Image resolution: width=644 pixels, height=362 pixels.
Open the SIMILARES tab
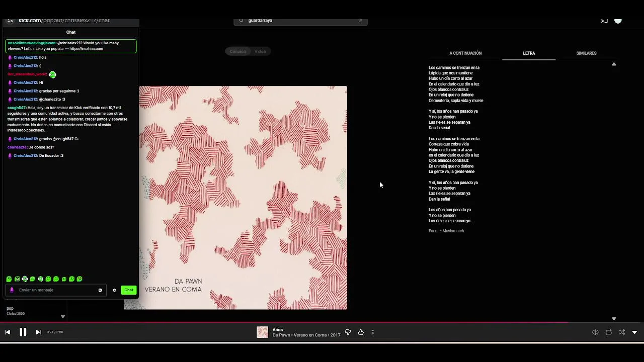tap(586, 53)
